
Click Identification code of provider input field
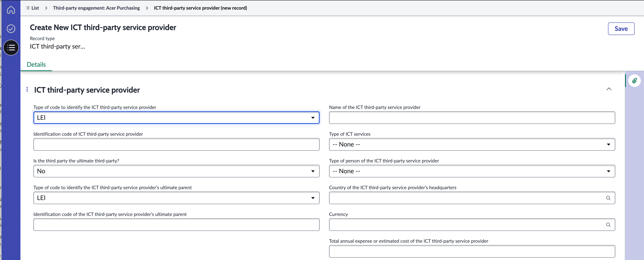pyautogui.click(x=176, y=144)
